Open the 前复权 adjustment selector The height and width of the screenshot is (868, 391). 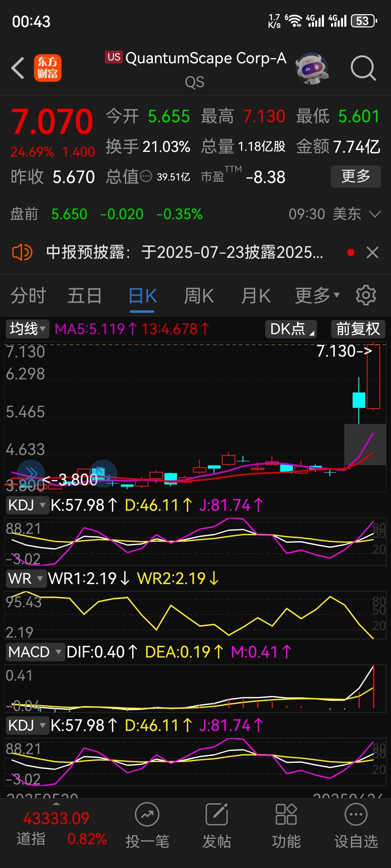358,329
